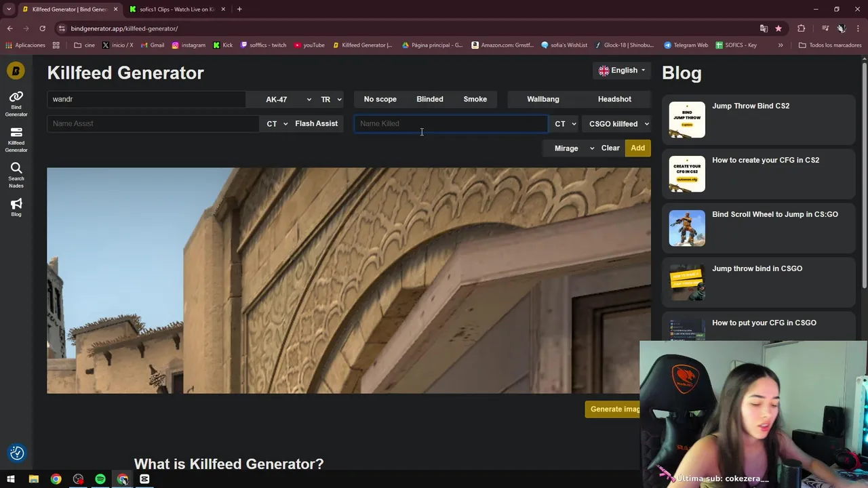
Task: Open the English language dropdown
Action: [x=621, y=70]
